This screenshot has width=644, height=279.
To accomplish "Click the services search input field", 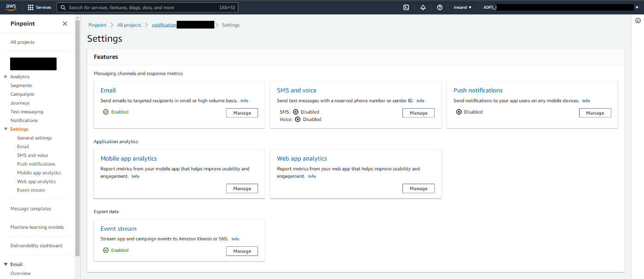I will [x=138, y=7].
